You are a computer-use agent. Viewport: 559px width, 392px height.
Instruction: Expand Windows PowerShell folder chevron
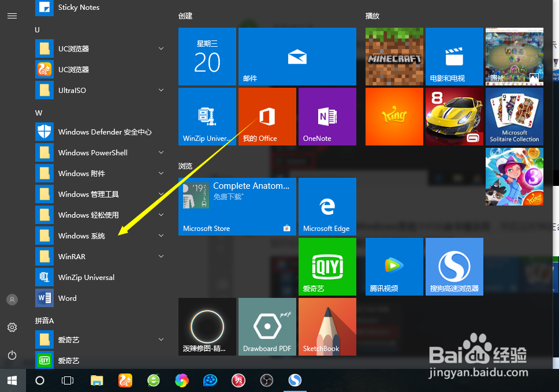click(x=161, y=152)
